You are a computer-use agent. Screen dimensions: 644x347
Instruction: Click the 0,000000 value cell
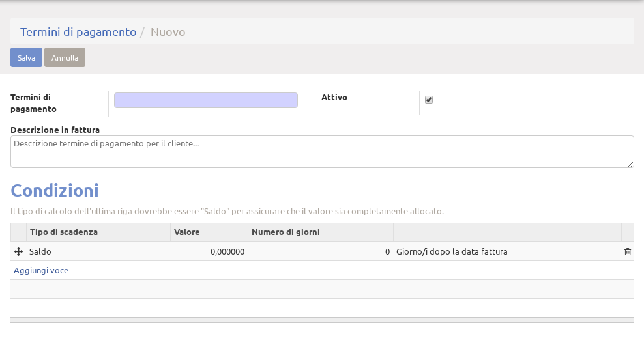[x=209, y=251]
